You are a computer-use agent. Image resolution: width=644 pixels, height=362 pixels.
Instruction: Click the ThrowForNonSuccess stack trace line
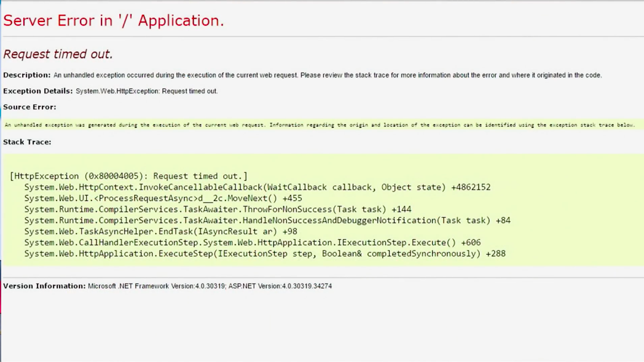218,209
